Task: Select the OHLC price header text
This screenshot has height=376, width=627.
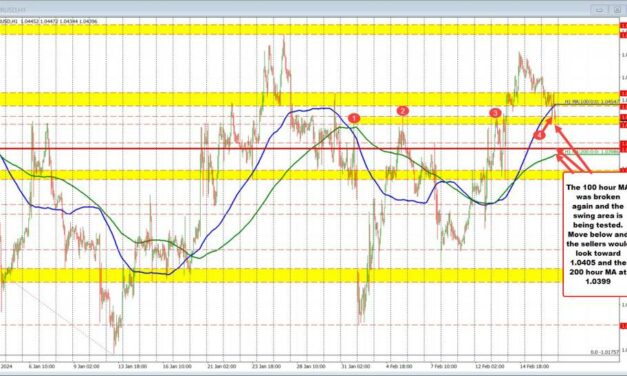Action: 48,21
